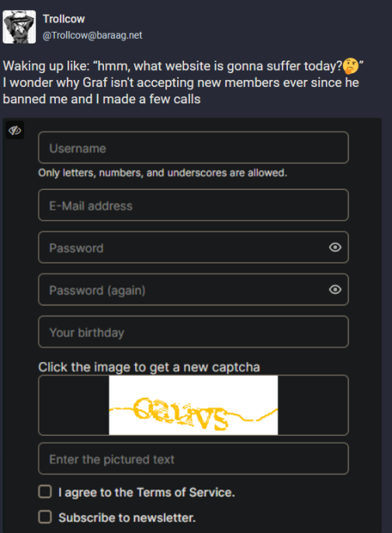Select the Enter the pictured text field
392x533 pixels.
coord(193,458)
